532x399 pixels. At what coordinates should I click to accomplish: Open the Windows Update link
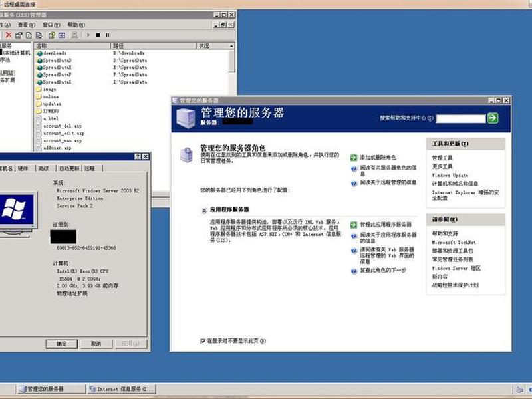pos(450,175)
